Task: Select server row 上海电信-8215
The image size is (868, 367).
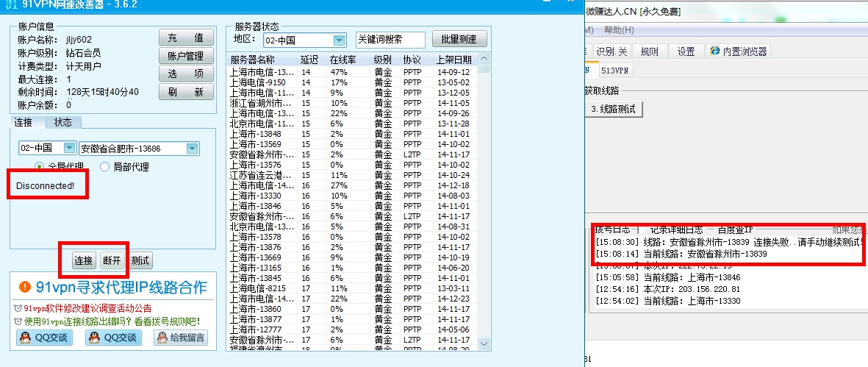Action: pyautogui.click(x=352, y=288)
